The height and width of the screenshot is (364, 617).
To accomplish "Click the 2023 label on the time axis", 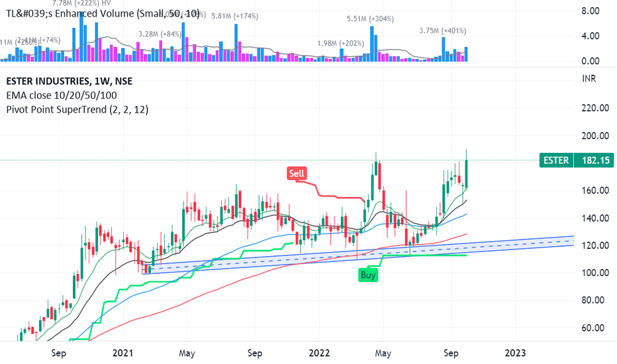I will (x=515, y=353).
